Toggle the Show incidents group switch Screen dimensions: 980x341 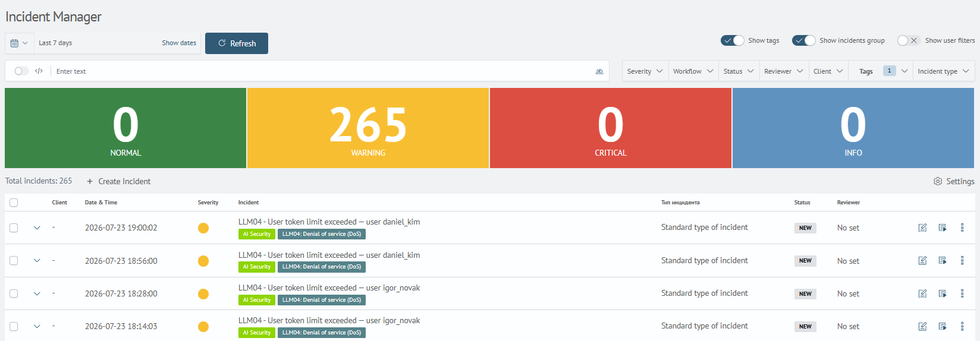point(803,40)
